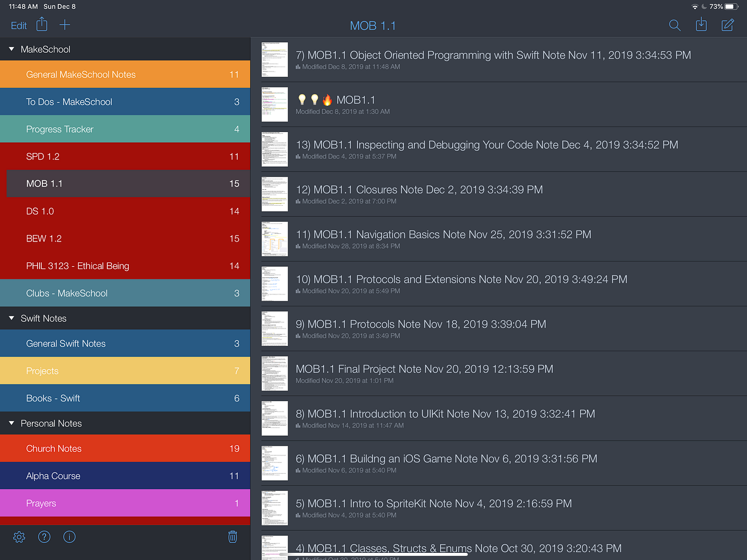This screenshot has height=560, width=747.
Task: Open the lightbulb-fire MOB1.1 note
Action: coord(499,105)
